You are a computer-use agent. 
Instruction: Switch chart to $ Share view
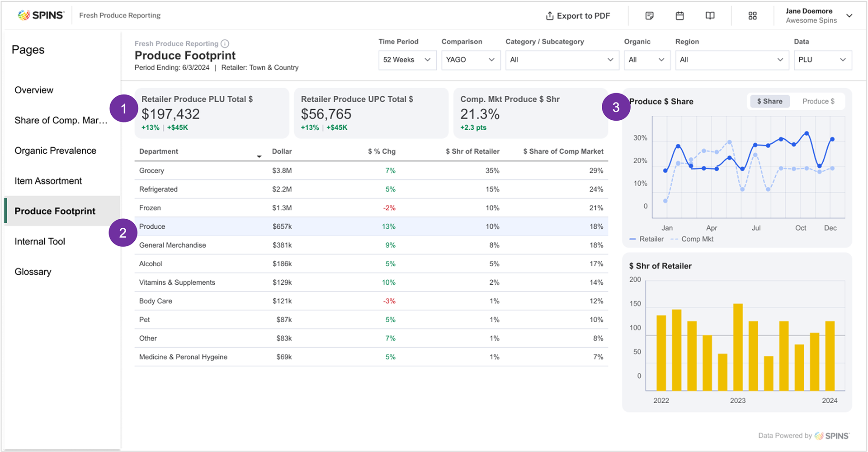(769, 101)
